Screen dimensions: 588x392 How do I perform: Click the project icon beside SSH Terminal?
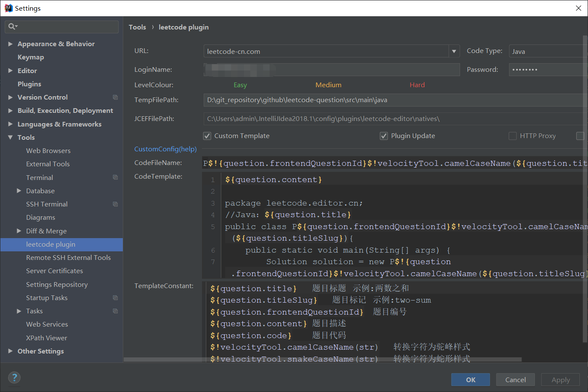(115, 204)
